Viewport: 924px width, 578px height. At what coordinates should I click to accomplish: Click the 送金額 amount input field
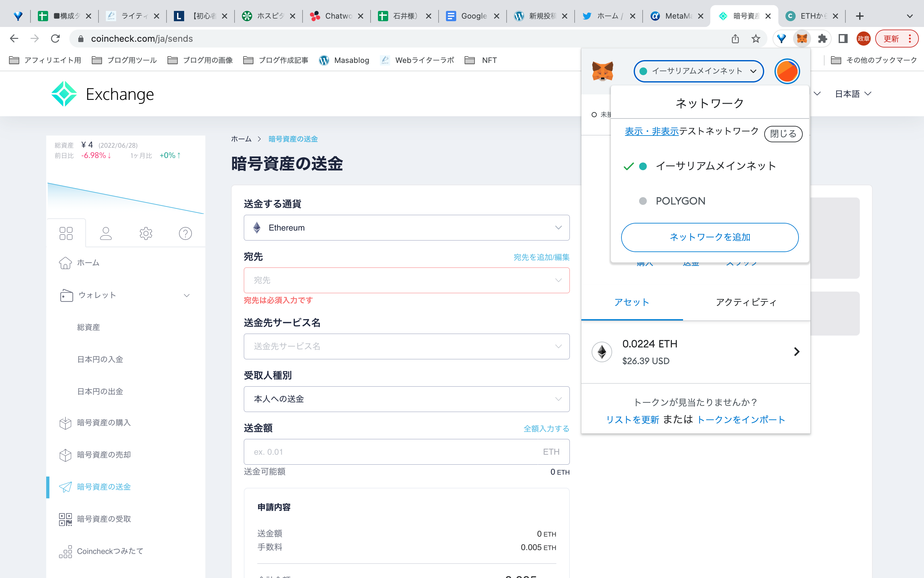pyautogui.click(x=406, y=452)
